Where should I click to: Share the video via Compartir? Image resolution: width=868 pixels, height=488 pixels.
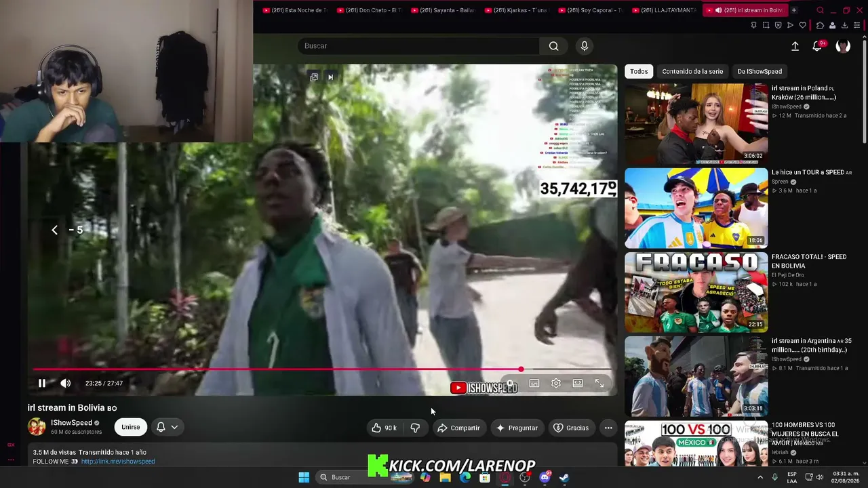click(x=459, y=428)
